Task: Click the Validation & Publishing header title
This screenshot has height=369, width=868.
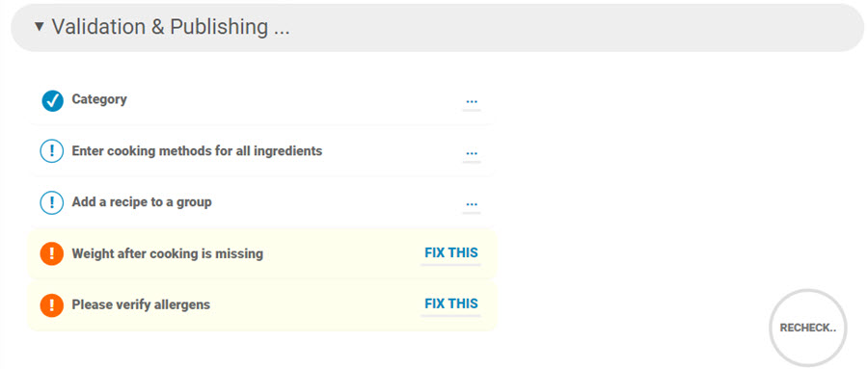Action: point(171,27)
